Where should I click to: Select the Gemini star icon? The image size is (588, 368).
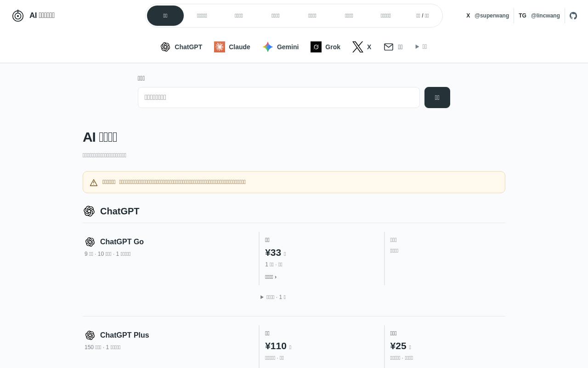pyautogui.click(x=268, y=47)
